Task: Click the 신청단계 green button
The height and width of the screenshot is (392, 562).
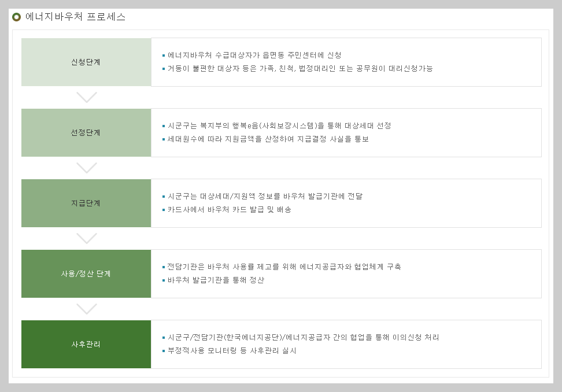Action: (87, 62)
